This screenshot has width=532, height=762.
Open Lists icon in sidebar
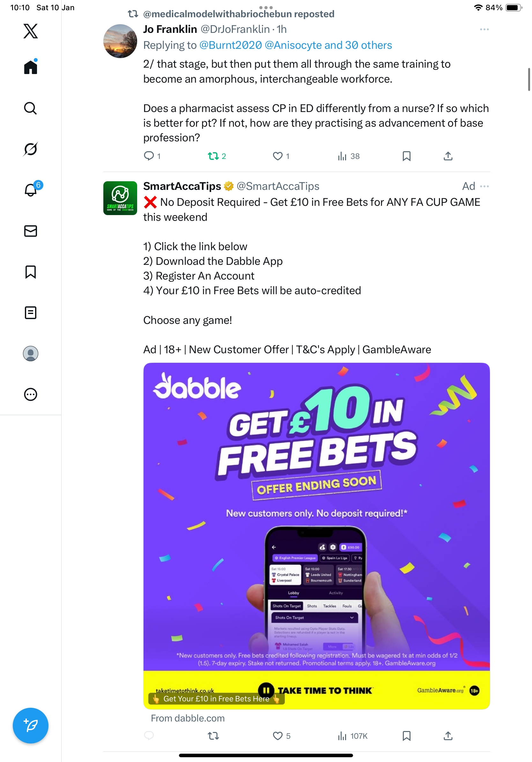[31, 313]
